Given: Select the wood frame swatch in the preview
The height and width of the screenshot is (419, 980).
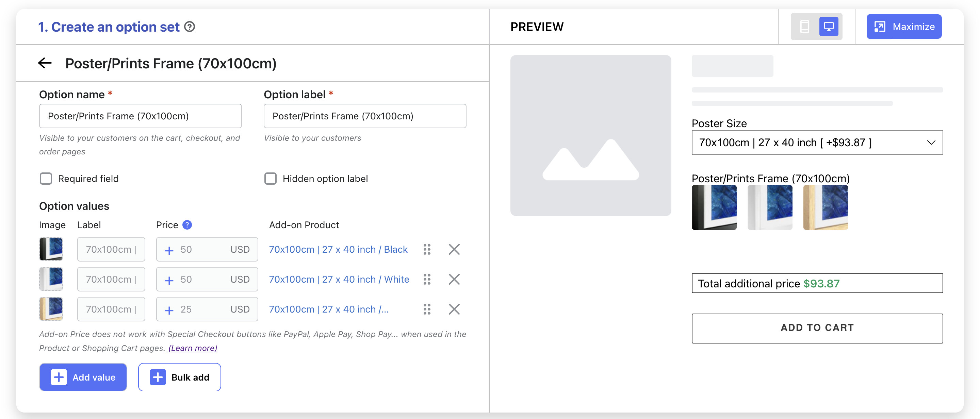Looking at the screenshot, I should coord(825,207).
